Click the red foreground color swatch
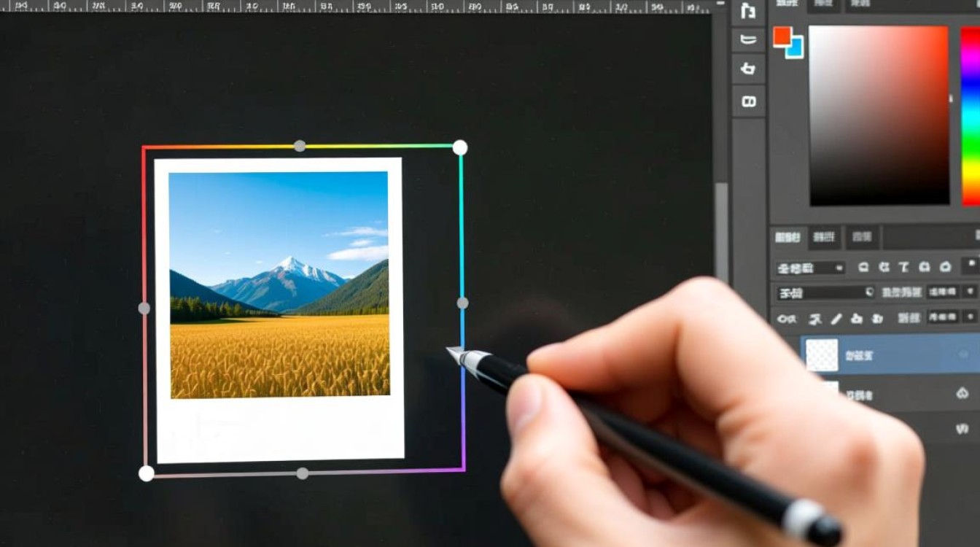Screen dimensions: 980x547 coord(782,36)
